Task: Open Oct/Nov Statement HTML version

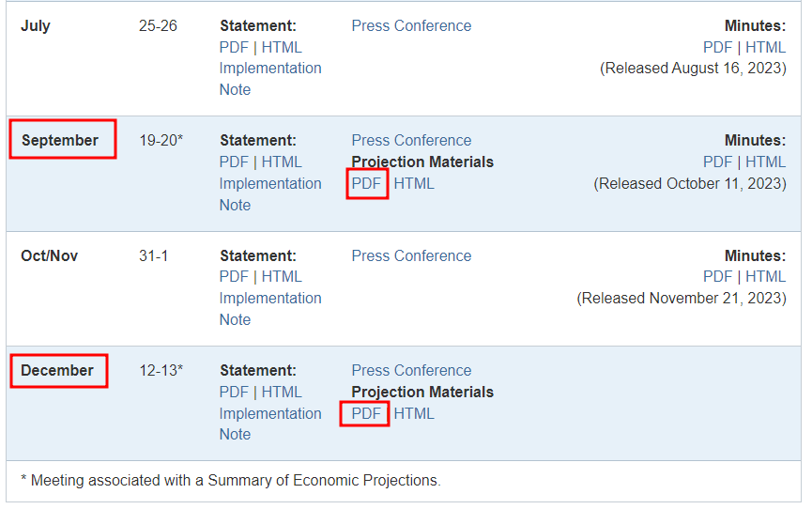Action: [282, 276]
